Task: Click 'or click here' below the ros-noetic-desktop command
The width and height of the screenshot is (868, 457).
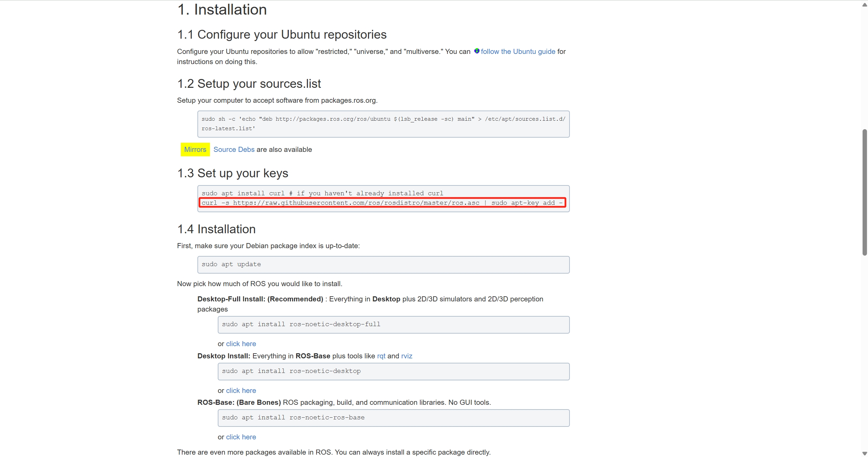Action: [x=241, y=391]
